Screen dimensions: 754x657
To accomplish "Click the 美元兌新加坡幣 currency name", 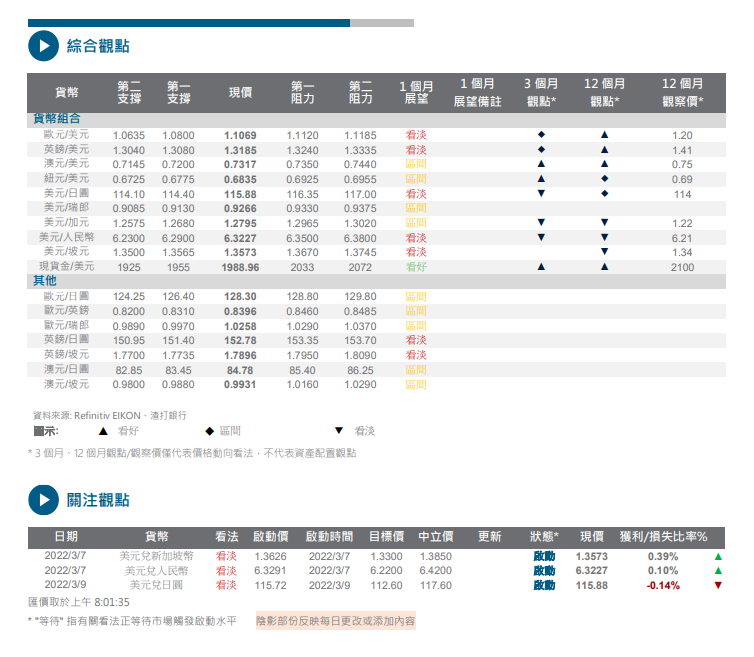I will click(x=156, y=556).
